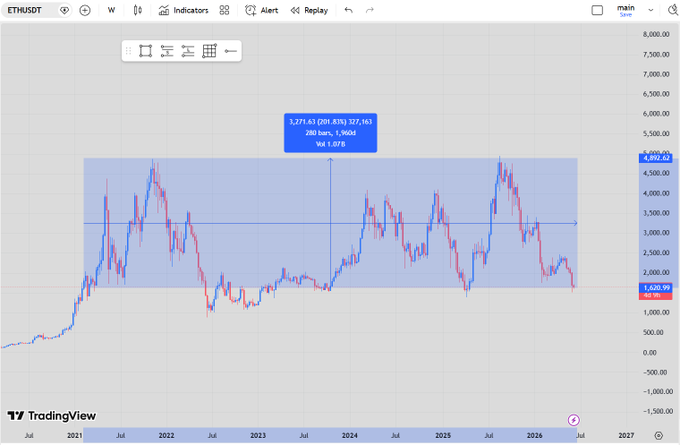Click the 2024 label on the time axis

(x=350, y=435)
